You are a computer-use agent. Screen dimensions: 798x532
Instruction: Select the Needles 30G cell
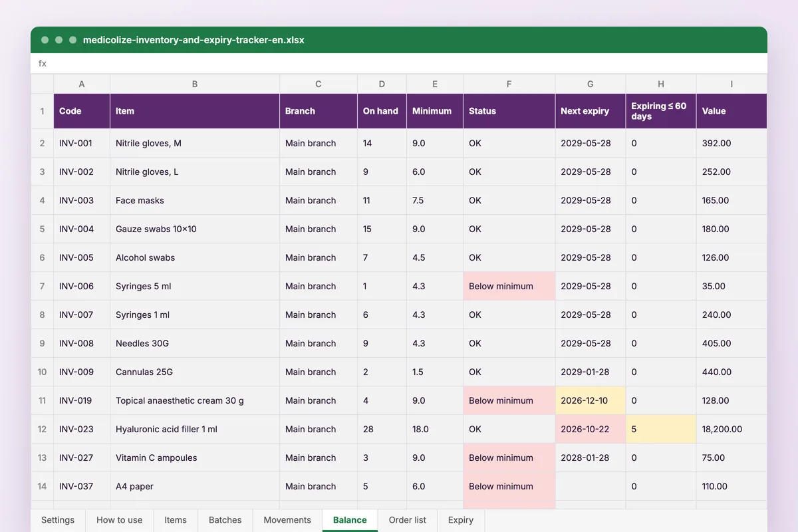(195, 343)
